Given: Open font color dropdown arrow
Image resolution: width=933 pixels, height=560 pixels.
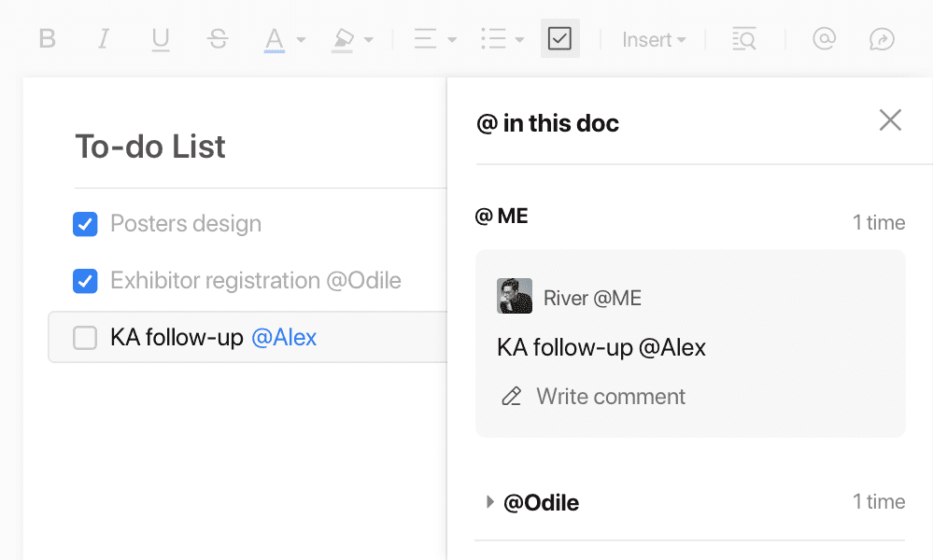Looking at the screenshot, I should (x=301, y=40).
